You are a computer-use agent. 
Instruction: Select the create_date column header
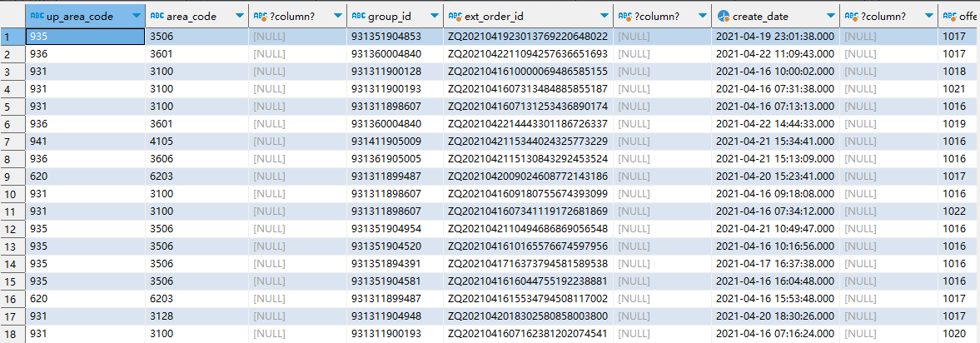tap(776, 17)
